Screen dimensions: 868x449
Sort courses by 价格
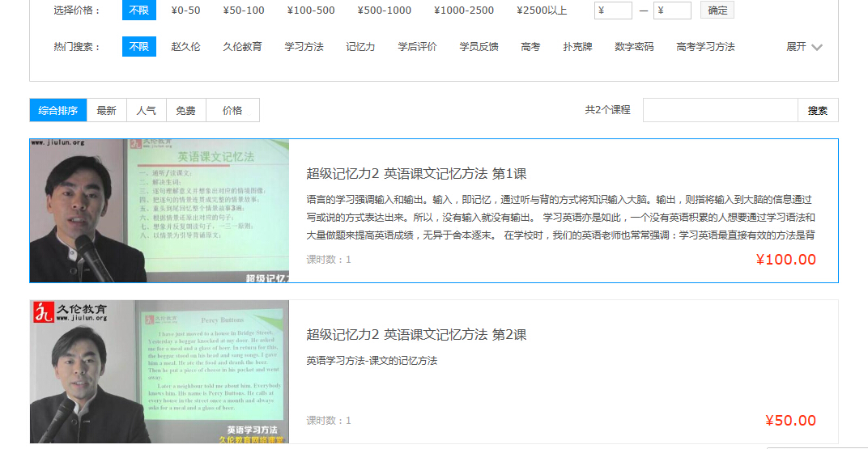point(232,110)
